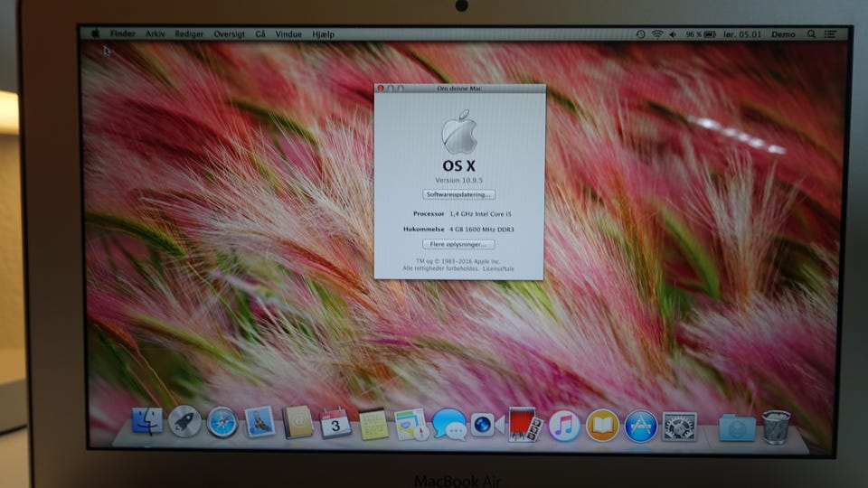Screen dimensions: 868x488
Task: Open Mail eagle stamp icon in Dock
Action: 259,422
